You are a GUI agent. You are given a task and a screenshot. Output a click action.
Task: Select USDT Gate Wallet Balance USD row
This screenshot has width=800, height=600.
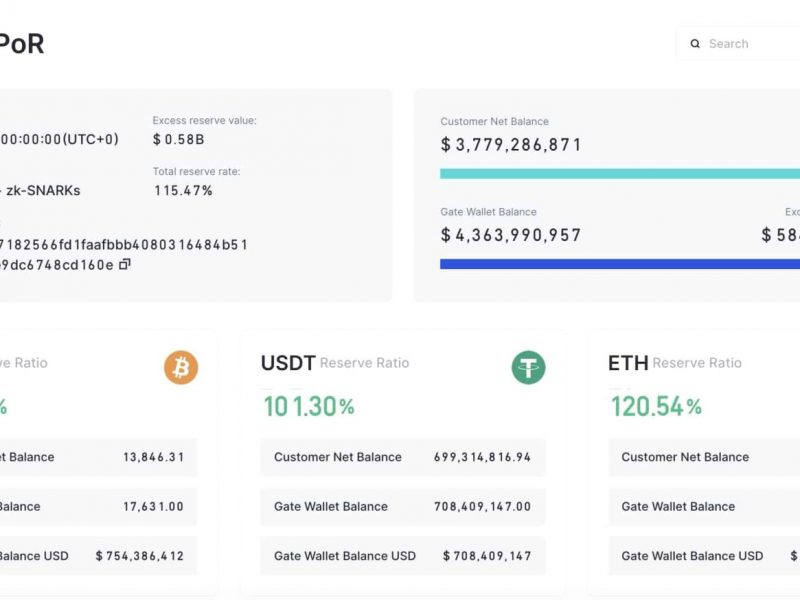click(x=403, y=556)
